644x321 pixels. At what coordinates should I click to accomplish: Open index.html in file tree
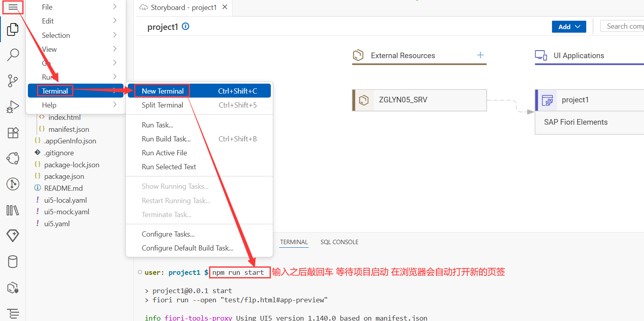click(x=65, y=117)
